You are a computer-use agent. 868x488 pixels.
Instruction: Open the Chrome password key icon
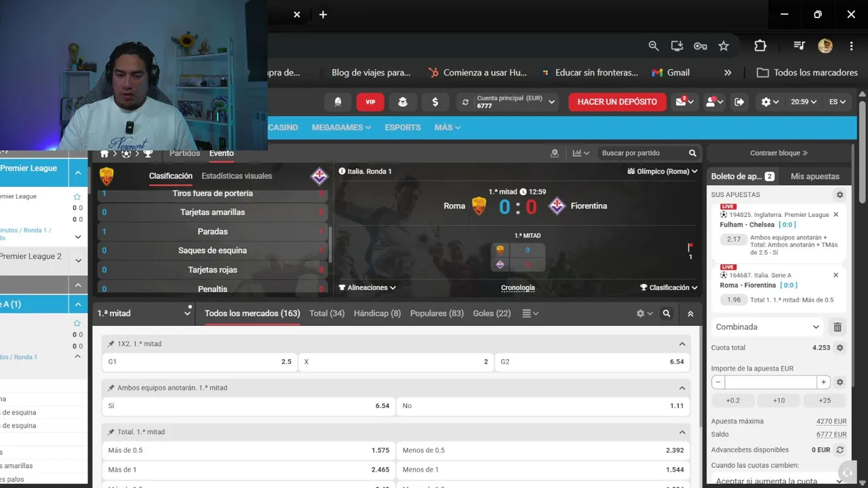click(x=701, y=46)
